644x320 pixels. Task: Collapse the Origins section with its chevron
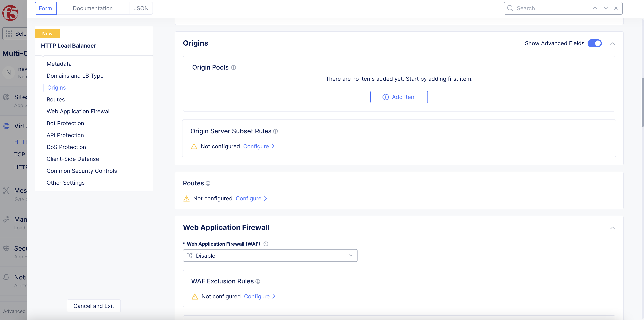tap(613, 44)
